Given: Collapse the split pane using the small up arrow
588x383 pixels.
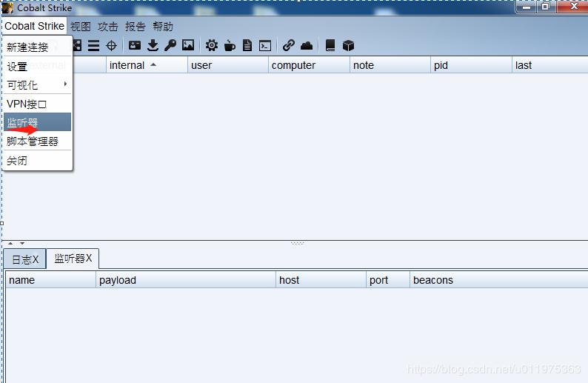Looking at the screenshot, I should [x=10, y=243].
